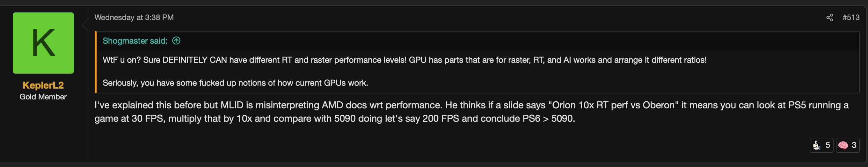Click the word "MLID" in the post body
Viewport: 868px width, 167px height.
(232, 105)
